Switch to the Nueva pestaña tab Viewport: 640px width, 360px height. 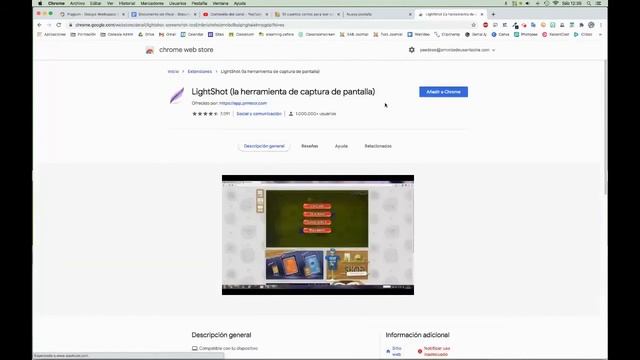378,14
